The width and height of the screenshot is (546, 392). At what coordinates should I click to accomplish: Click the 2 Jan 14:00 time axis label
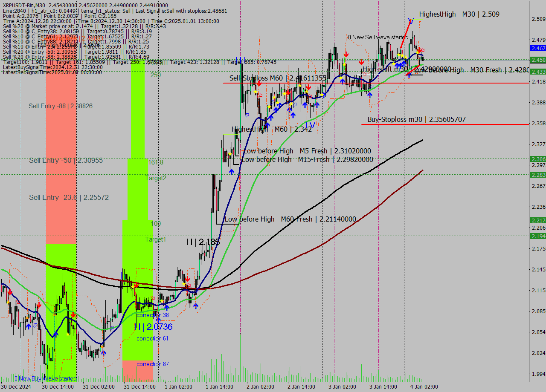[x=301, y=387]
